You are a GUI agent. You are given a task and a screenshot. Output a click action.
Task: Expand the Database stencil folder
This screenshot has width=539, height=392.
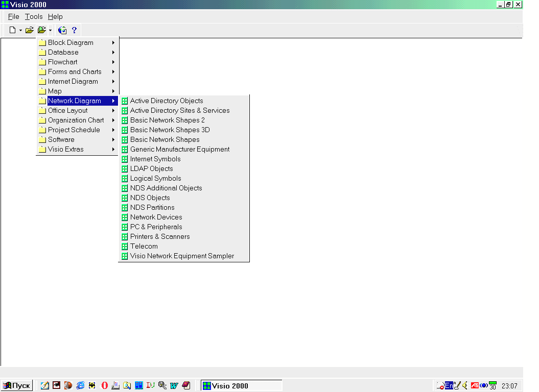[x=77, y=52]
